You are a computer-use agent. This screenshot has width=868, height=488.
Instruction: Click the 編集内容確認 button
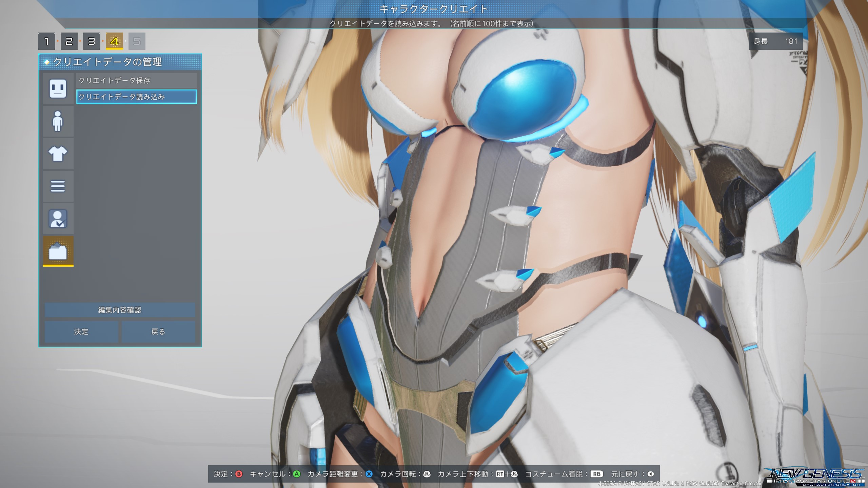[120, 310]
